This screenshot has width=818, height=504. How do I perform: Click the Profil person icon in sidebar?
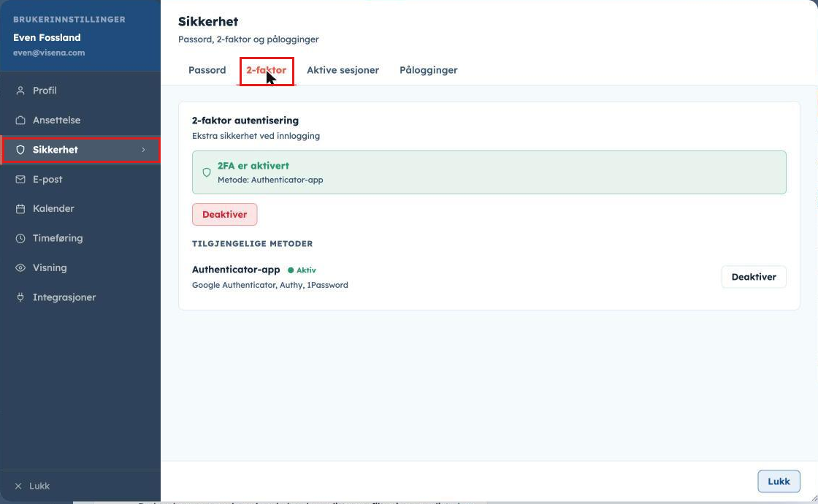click(20, 91)
